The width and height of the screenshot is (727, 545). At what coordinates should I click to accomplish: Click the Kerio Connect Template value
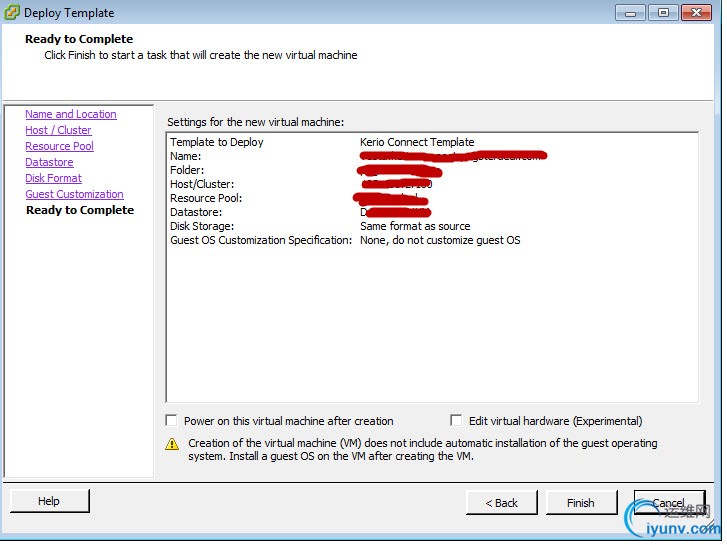(x=417, y=142)
